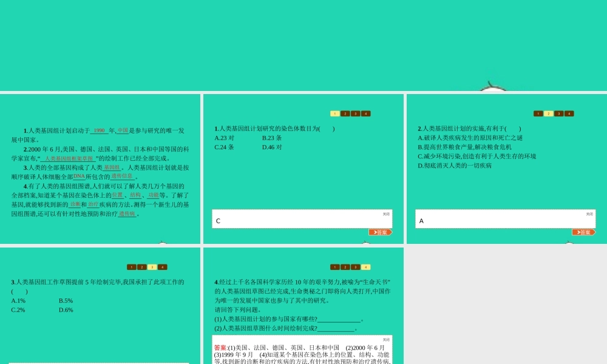Click the orange 答案 button on question 1 slide
Viewport: 607px width, 364px height.
[x=381, y=232]
